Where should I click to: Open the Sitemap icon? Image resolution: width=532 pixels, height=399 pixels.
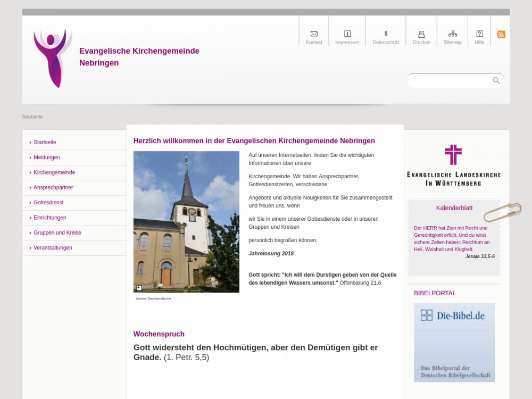pyautogui.click(x=453, y=34)
